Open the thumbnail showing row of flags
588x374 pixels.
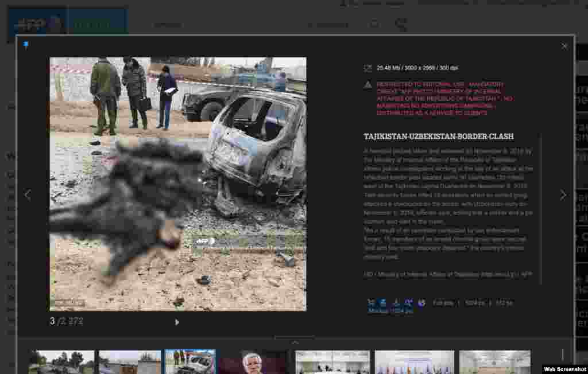pos(414,362)
